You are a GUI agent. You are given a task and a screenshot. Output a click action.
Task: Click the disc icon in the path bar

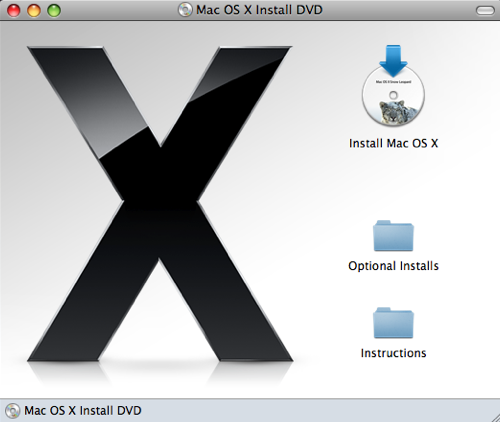tap(13, 411)
